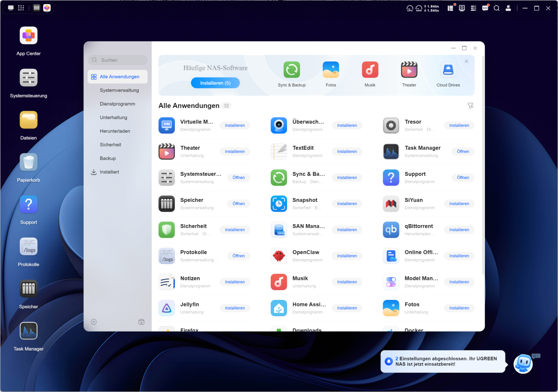Click Installieren (5) button in banner
The width and height of the screenshot is (558, 392).
click(x=215, y=83)
